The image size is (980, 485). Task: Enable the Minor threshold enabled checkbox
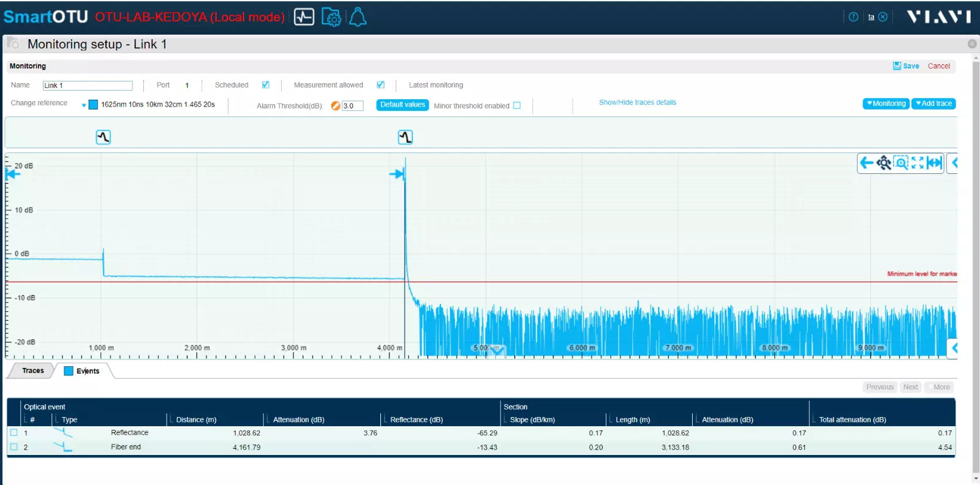coord(517,105)
